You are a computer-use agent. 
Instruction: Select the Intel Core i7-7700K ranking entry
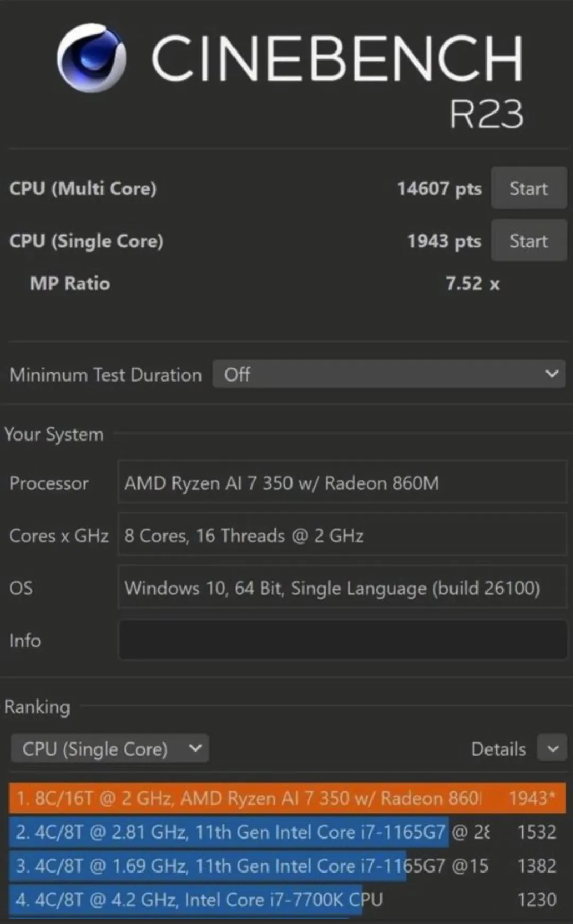tap(287, 900)
